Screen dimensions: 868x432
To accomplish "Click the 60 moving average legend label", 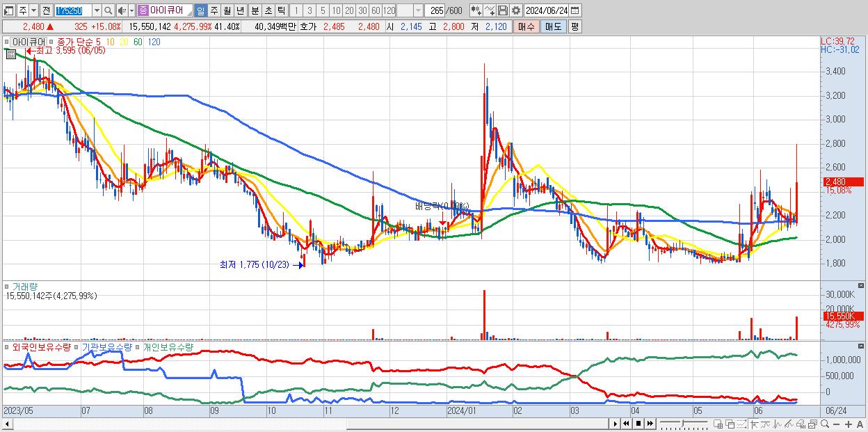I will (x=138, y=42).
